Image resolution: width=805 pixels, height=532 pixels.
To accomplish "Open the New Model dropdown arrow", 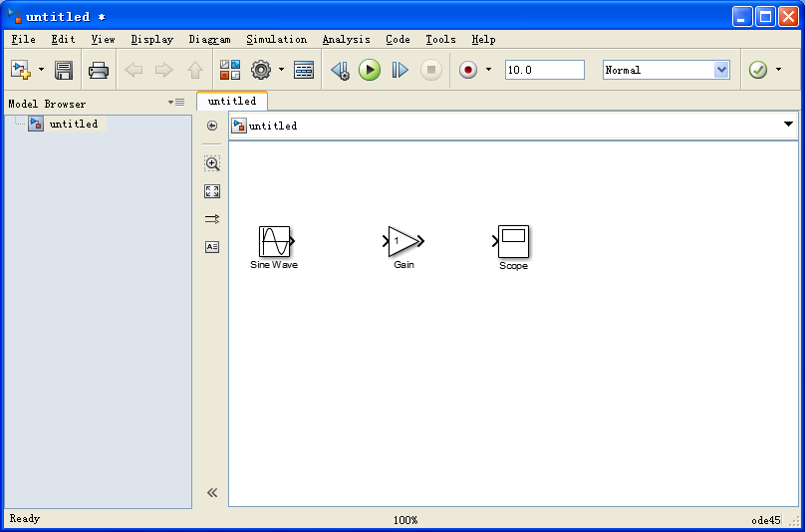I will (42, 70).
